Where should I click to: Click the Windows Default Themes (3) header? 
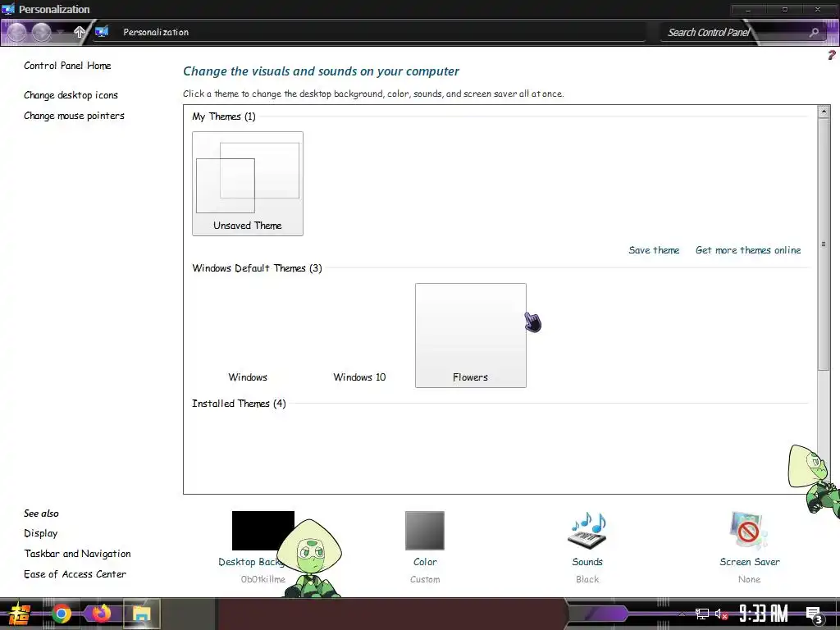(257, 268)
